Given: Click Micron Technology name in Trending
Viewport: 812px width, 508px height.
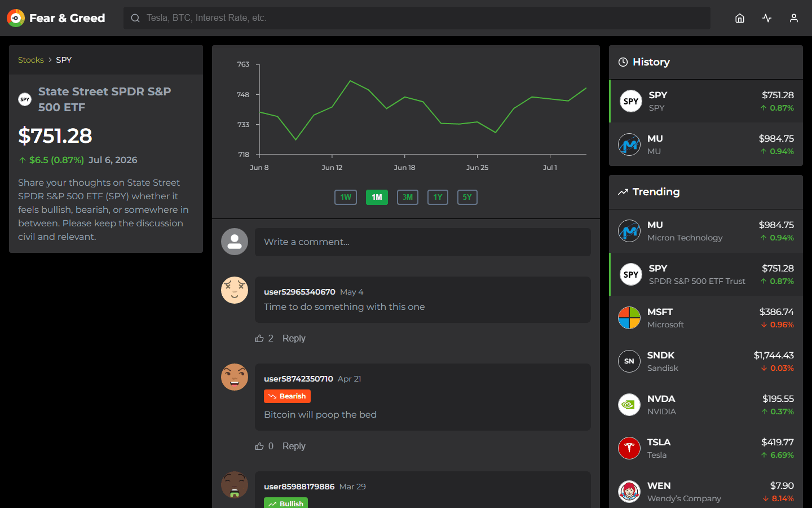Looking at the screenshot, I should point(685,238).
